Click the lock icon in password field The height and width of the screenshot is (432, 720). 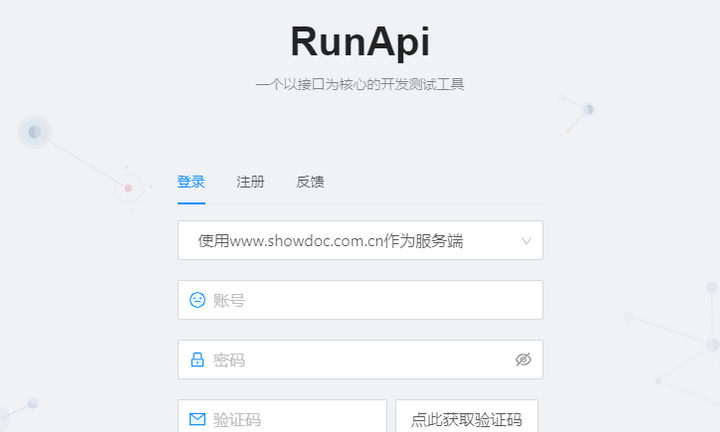197,360
